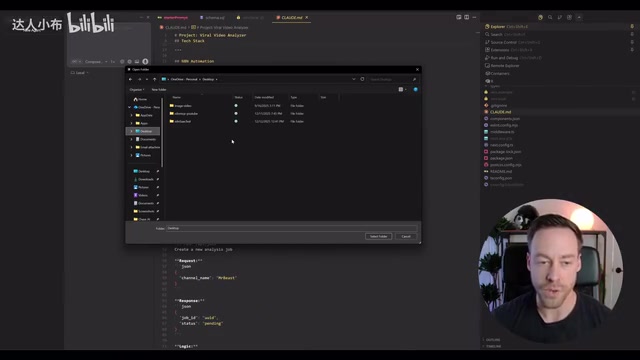Go up one folder level

pyautogui.click(x=155, y=79)
